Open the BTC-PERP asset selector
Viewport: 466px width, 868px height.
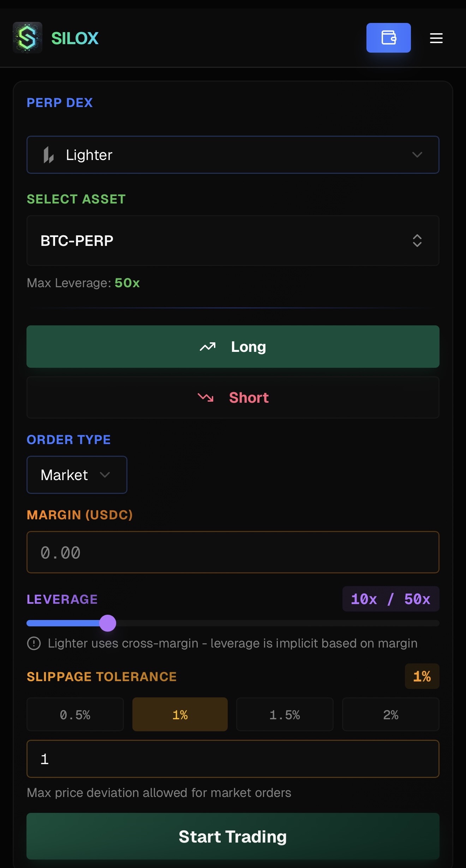tap(233, 241)
